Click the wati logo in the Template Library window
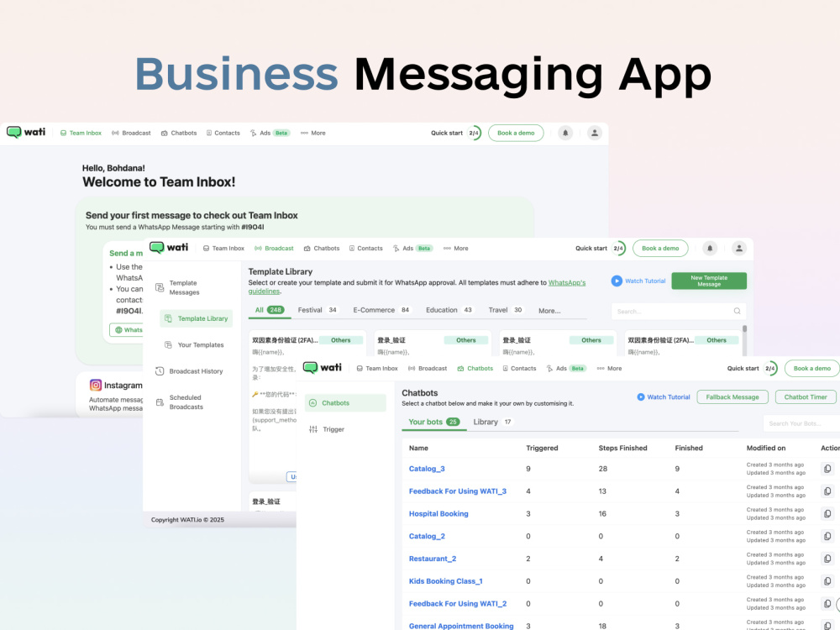 tap(169, 248)
